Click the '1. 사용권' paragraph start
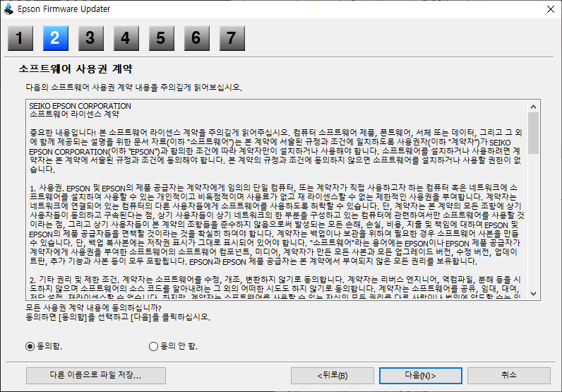Screen dimensions: 562x392 tap(47, 189)
